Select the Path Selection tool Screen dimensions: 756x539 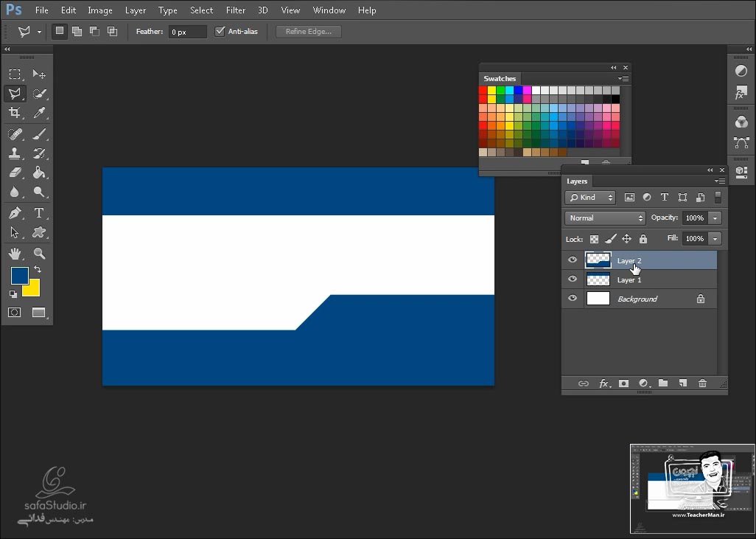tap(15, 232)
